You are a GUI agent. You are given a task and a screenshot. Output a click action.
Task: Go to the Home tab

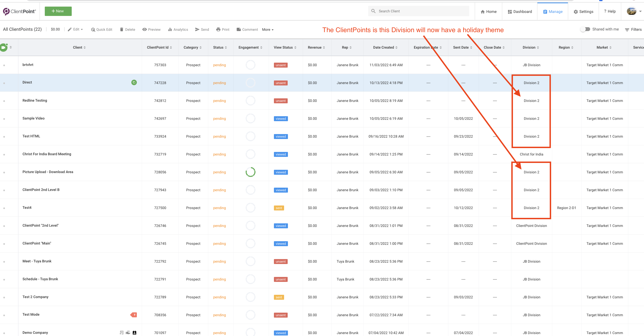(488, 12)
